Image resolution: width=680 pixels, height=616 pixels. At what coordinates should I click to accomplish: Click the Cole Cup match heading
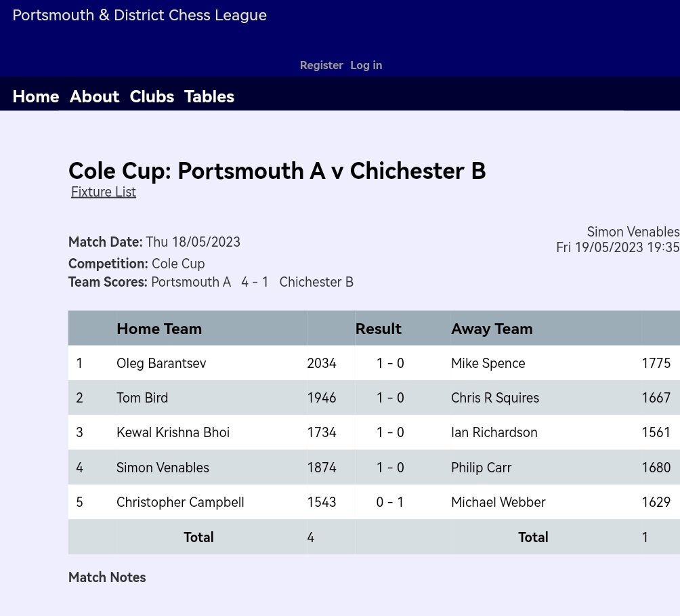[x=277, y=171]
